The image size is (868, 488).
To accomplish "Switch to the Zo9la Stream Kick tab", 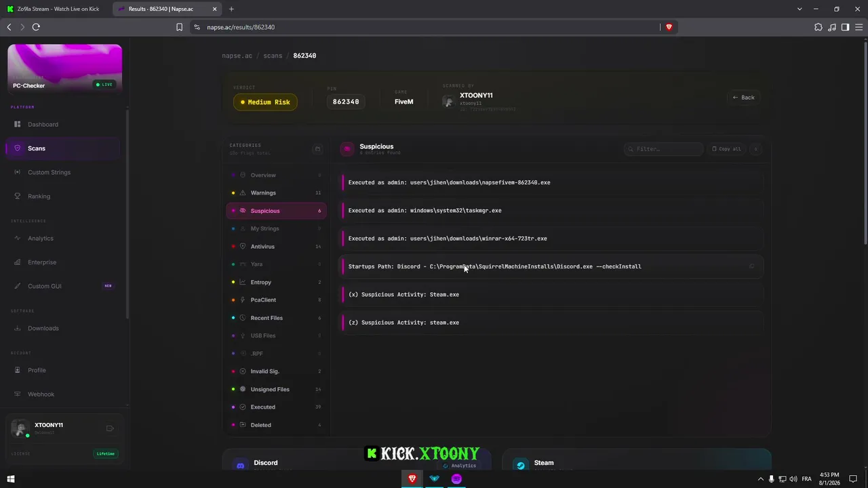I will 55,9.
